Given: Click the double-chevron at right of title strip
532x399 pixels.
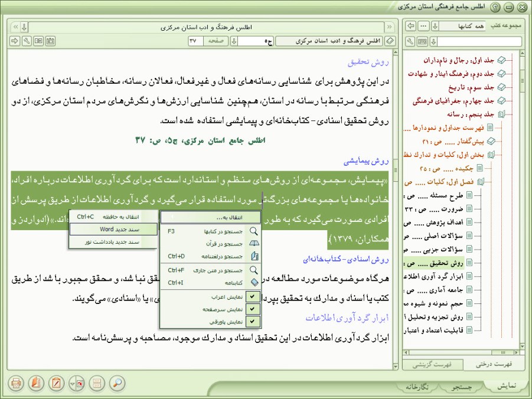Looking at the screenshot, I should tap(389, 27).
